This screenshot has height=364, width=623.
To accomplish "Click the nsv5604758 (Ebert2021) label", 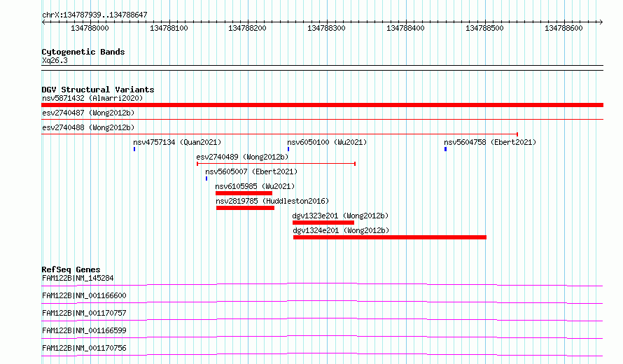I will (490, 142).
